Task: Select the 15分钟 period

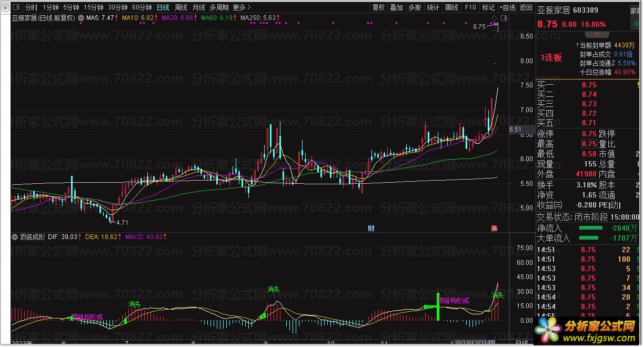Action: (x=94, y=7)
